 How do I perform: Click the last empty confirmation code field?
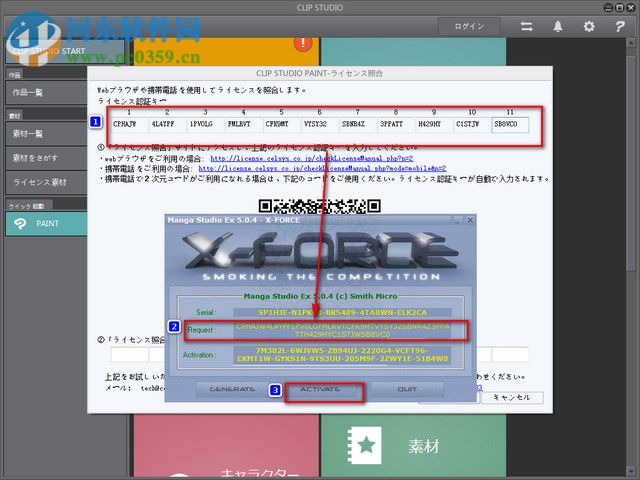pos(511,355)
